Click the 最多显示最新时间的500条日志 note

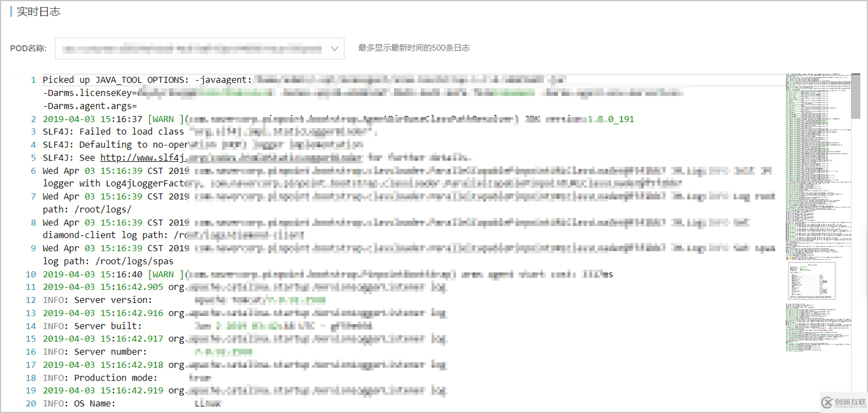414,48
